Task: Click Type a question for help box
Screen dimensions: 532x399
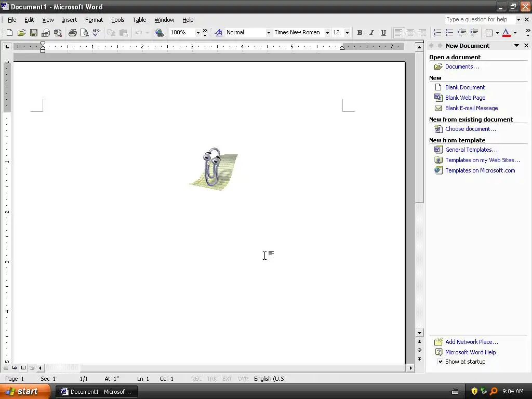Action: (480, 19)
